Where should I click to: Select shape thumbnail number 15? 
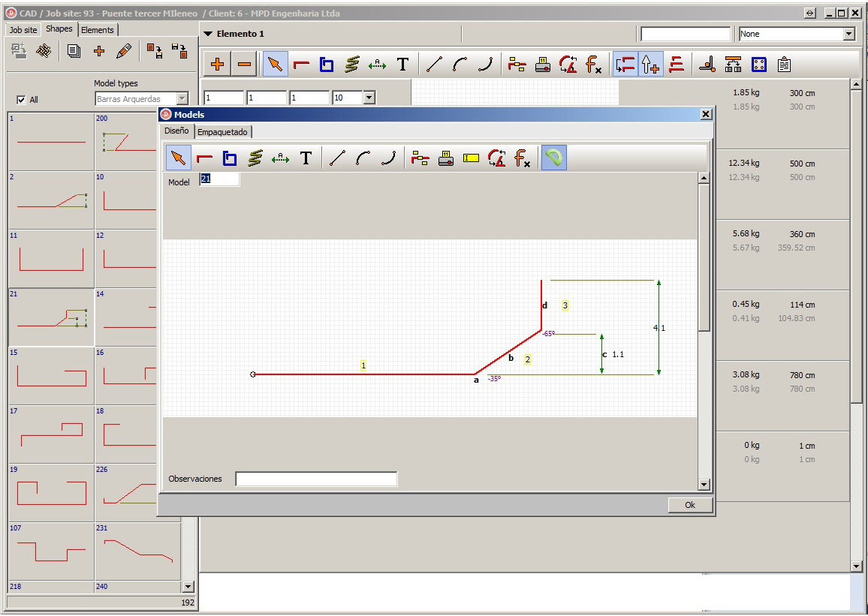pos(51,376)
